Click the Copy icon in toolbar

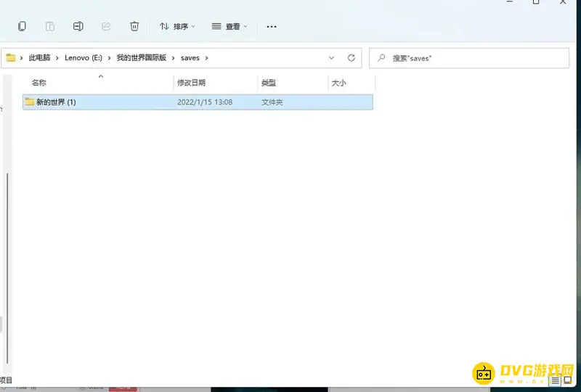coord(22,26)
